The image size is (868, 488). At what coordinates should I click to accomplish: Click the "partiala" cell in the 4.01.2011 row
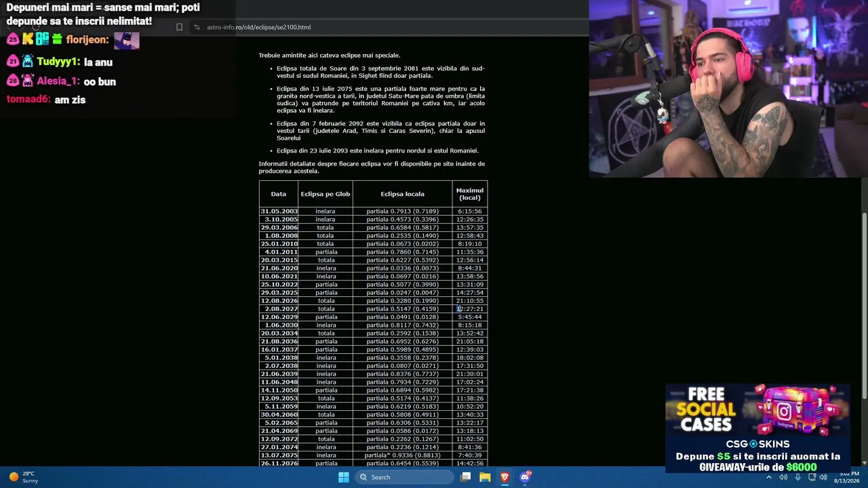(x=325, y=252)
